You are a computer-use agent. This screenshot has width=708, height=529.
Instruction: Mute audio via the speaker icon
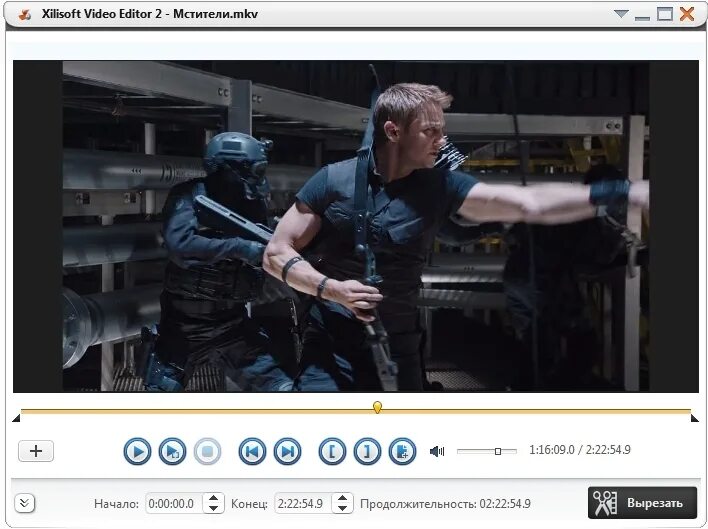tap(437, 451)
